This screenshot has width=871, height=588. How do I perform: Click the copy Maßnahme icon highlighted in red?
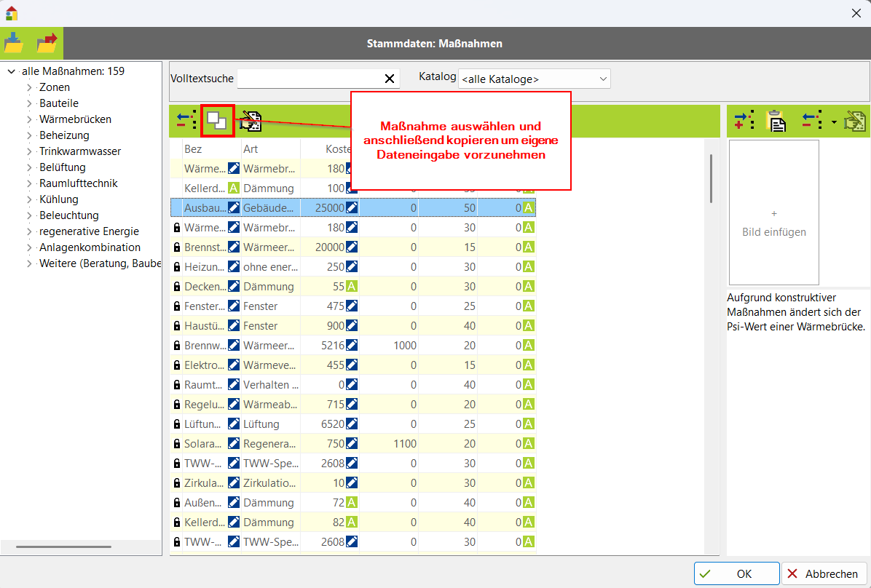217,121
